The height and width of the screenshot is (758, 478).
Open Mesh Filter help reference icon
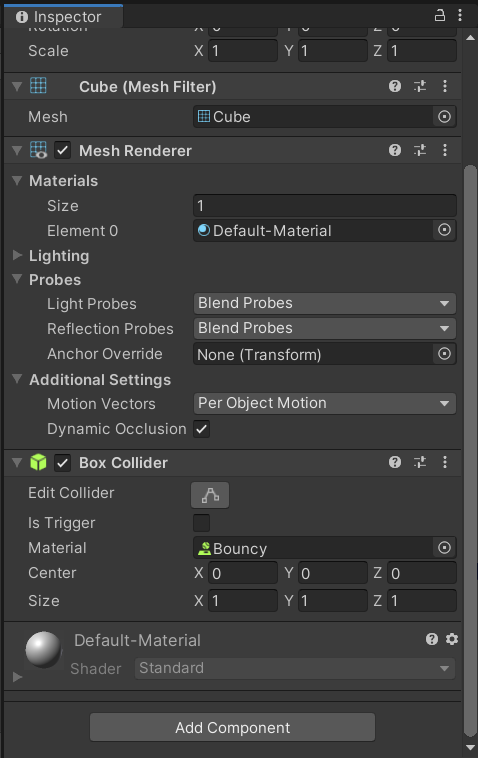click(x=395, y=86)
